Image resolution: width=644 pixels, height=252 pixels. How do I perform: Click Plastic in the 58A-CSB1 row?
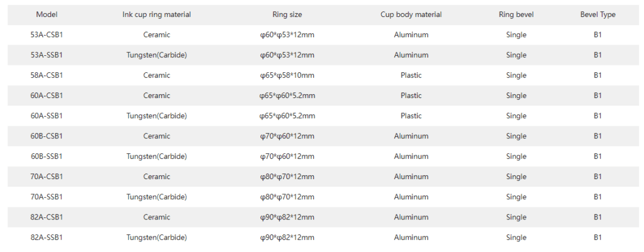[x=411, y=75]
